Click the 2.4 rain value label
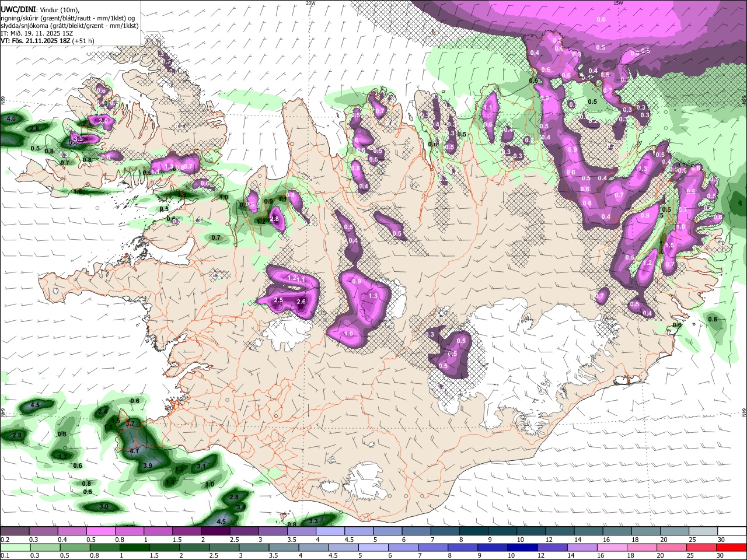 (103, 412)
